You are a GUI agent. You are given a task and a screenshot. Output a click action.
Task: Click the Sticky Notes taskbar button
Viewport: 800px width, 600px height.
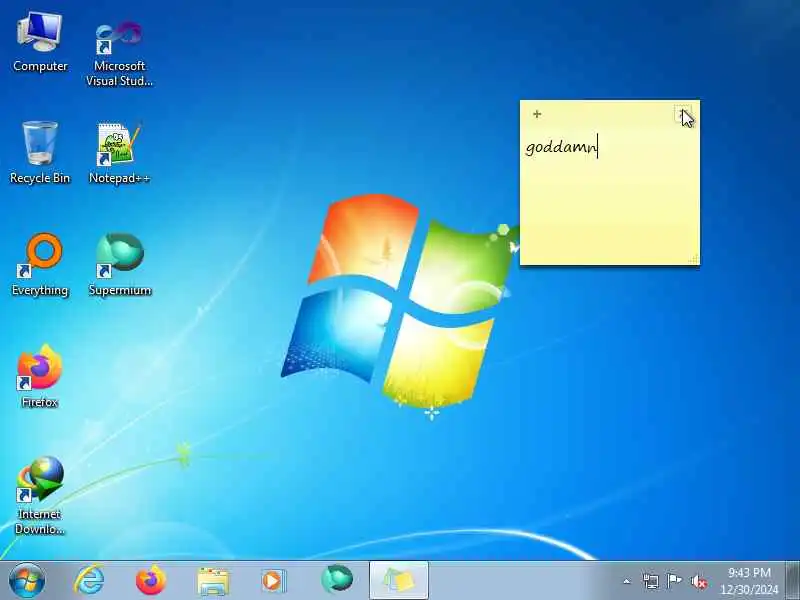pos(398,581)
